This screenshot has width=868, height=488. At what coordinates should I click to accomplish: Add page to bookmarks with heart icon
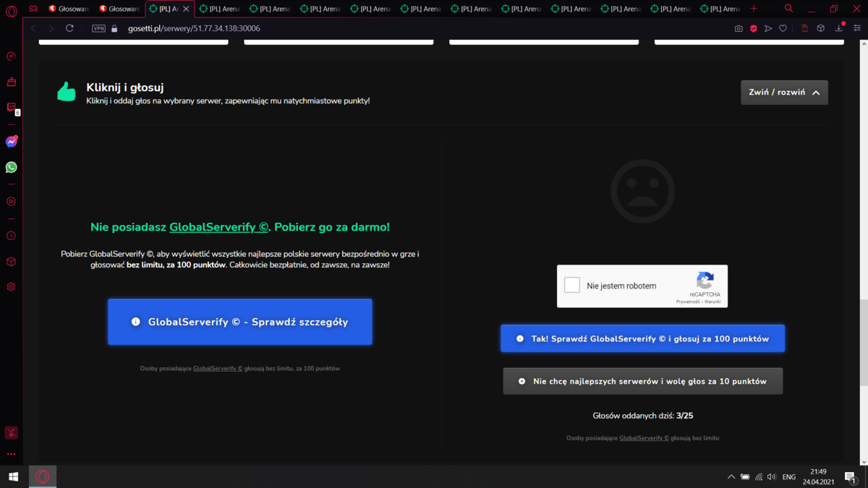pos(783,28)
